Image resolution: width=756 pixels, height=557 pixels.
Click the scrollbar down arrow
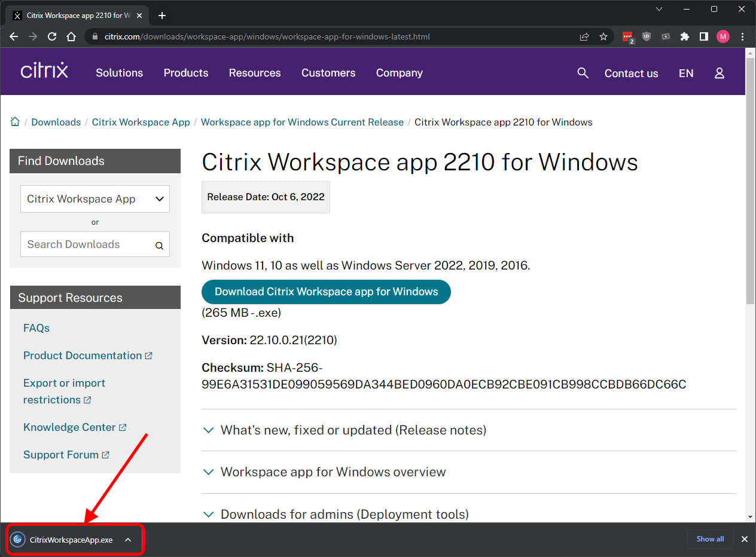[x=751, y=517]
